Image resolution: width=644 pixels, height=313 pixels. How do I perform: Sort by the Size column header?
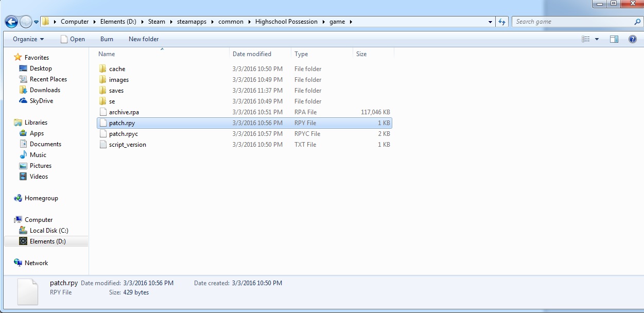[x=373, y=54]
